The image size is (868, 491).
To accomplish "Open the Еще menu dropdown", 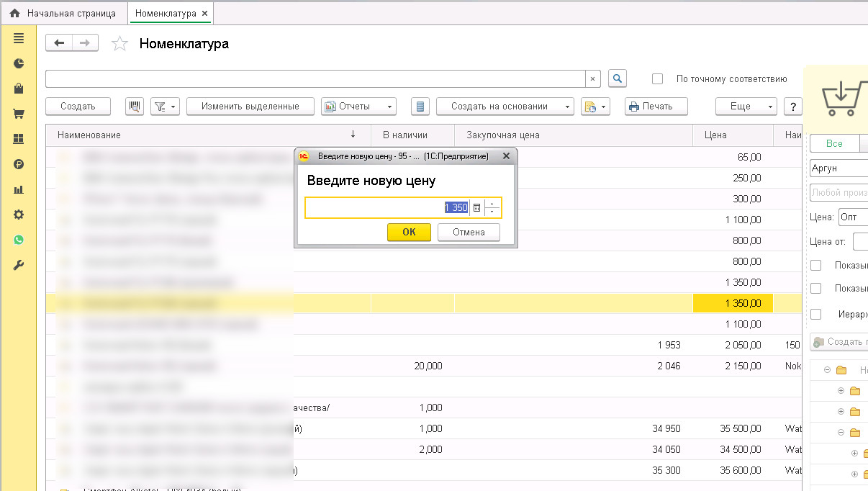I will [x=746, y=107].
